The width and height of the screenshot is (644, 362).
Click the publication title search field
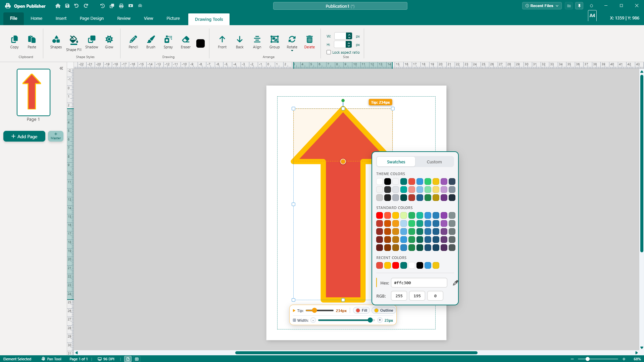340,6
